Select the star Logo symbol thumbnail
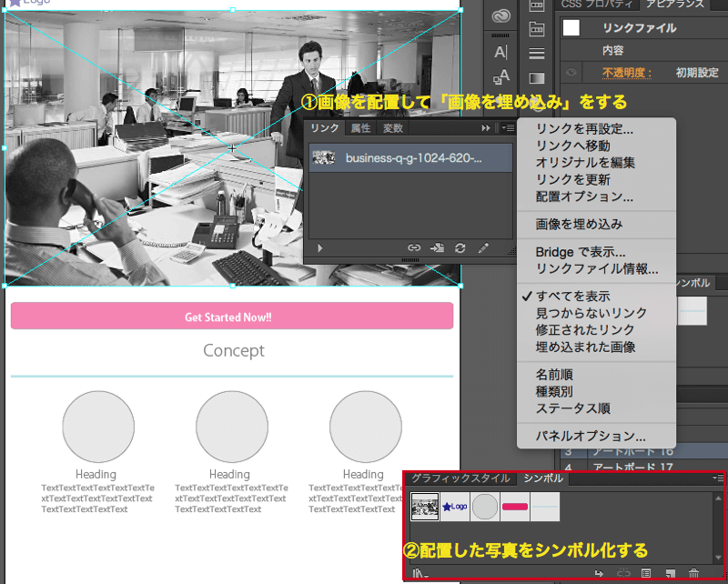The width and height of the screenshot is (728, 584). [x=455, y=507]
